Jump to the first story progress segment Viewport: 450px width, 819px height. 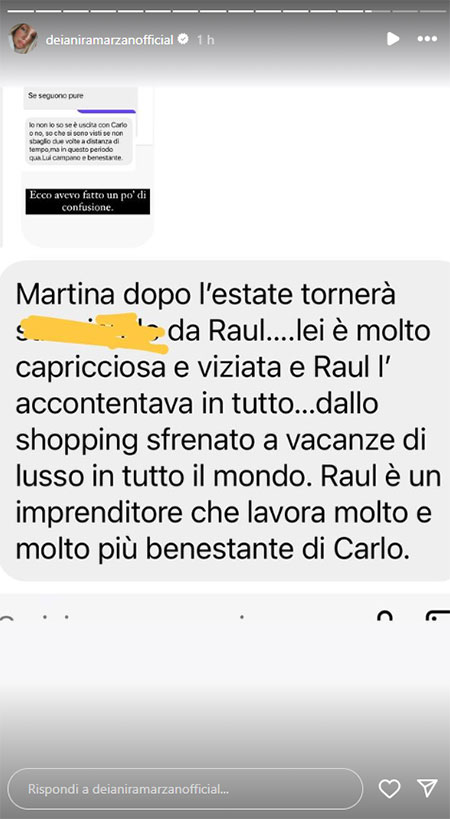point(18,10)
